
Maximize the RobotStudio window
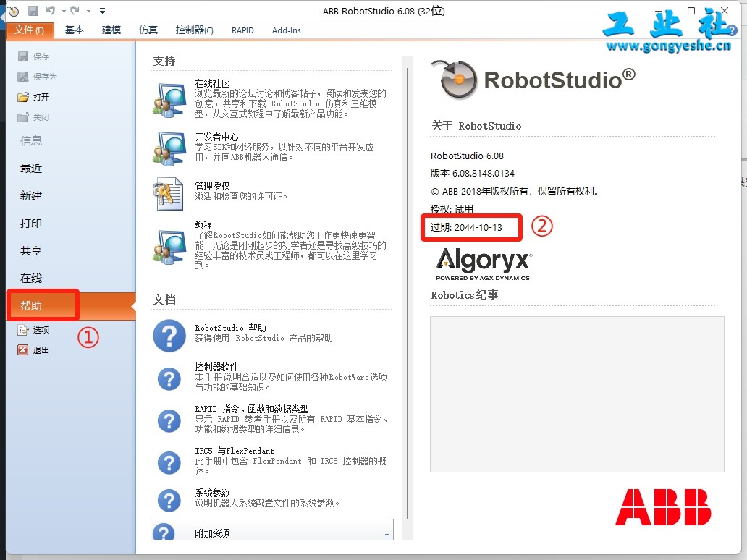point(691,10)
